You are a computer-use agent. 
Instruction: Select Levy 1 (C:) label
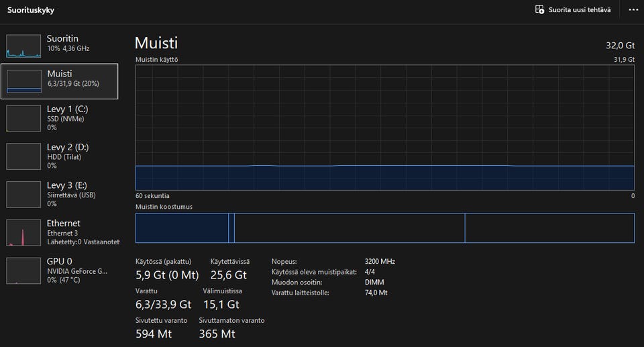[x=67, y=109]
